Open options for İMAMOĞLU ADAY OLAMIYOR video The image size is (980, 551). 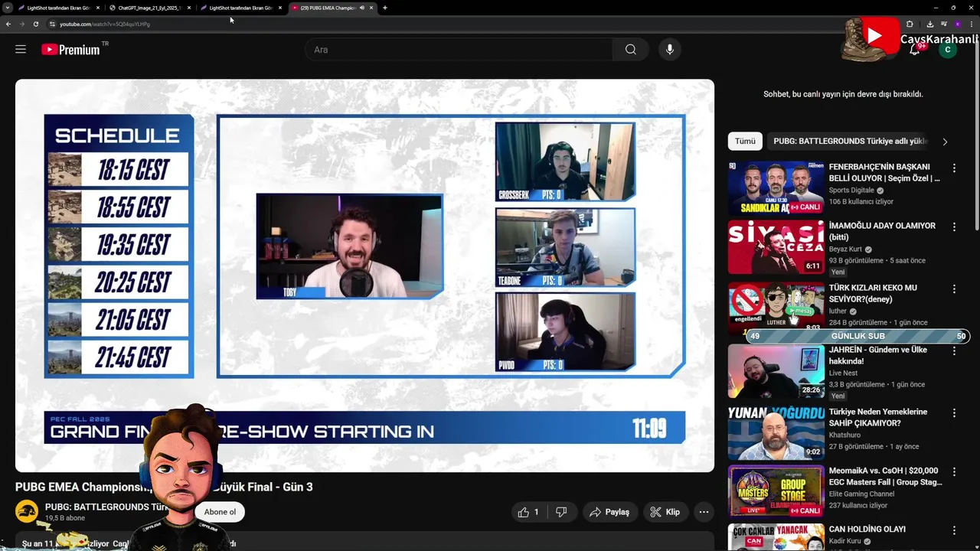pos(954,227)
